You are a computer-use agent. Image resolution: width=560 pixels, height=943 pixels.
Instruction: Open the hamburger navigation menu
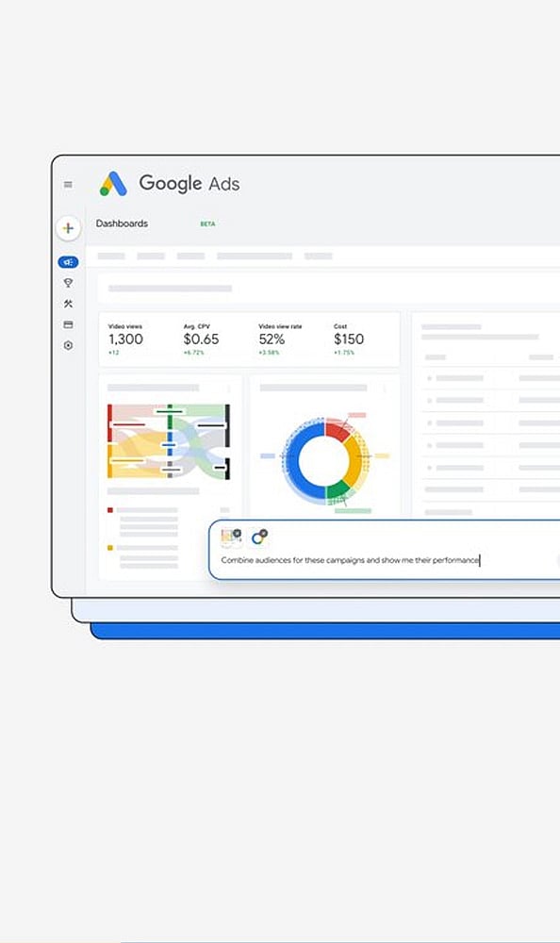pyautogui.click(x=68, y=185)
